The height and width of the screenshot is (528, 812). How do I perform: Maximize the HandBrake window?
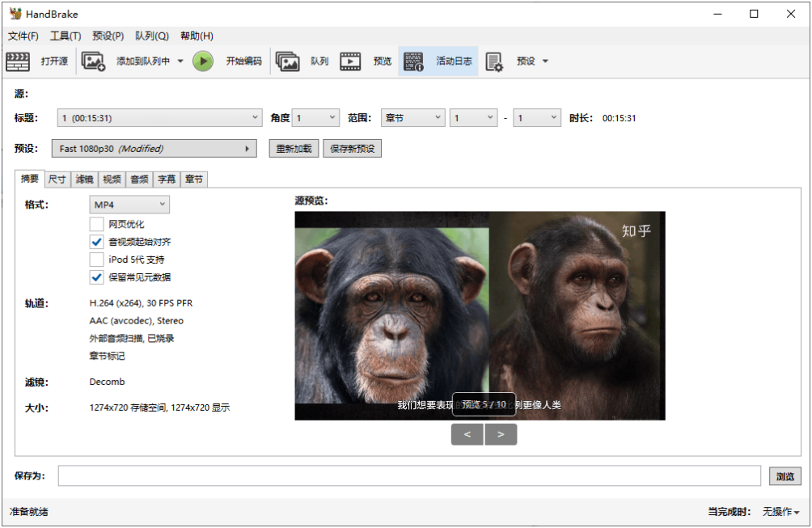tap(754, 14)
